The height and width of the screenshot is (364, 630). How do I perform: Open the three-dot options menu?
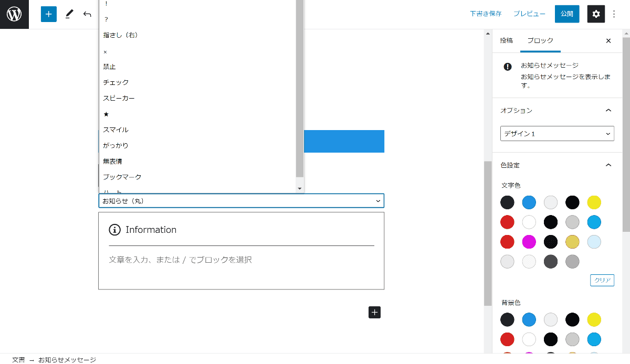(614, 14)
